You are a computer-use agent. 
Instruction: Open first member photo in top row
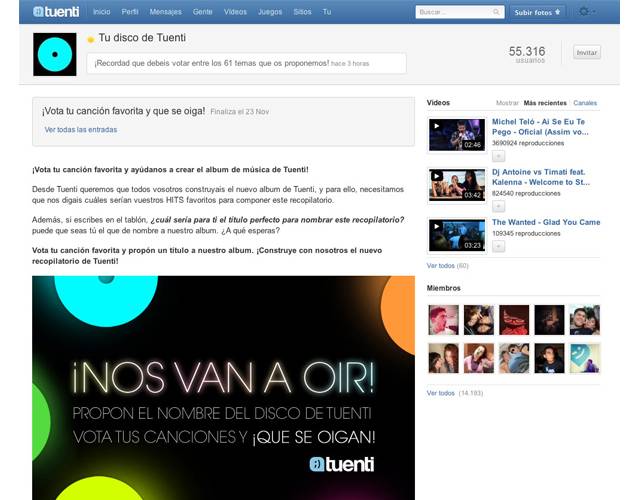(x=444, y=320)
